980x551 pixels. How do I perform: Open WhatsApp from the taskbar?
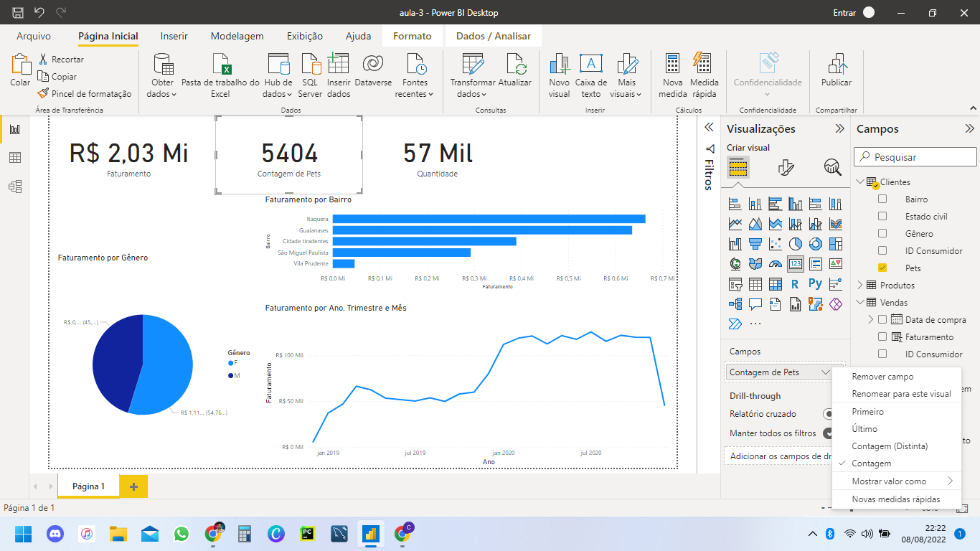[182, 534]
